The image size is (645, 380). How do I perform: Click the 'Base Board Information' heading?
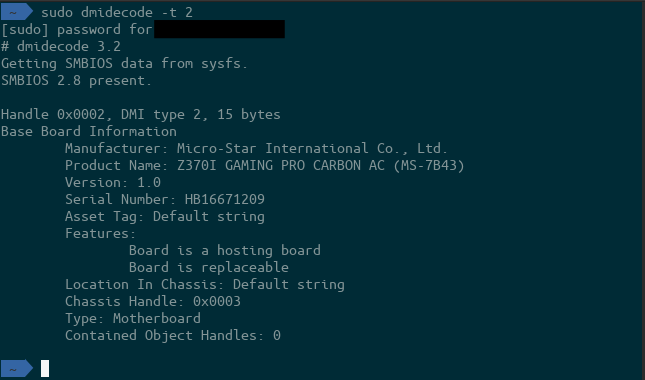pyautogui.click(x=89, y=132)
